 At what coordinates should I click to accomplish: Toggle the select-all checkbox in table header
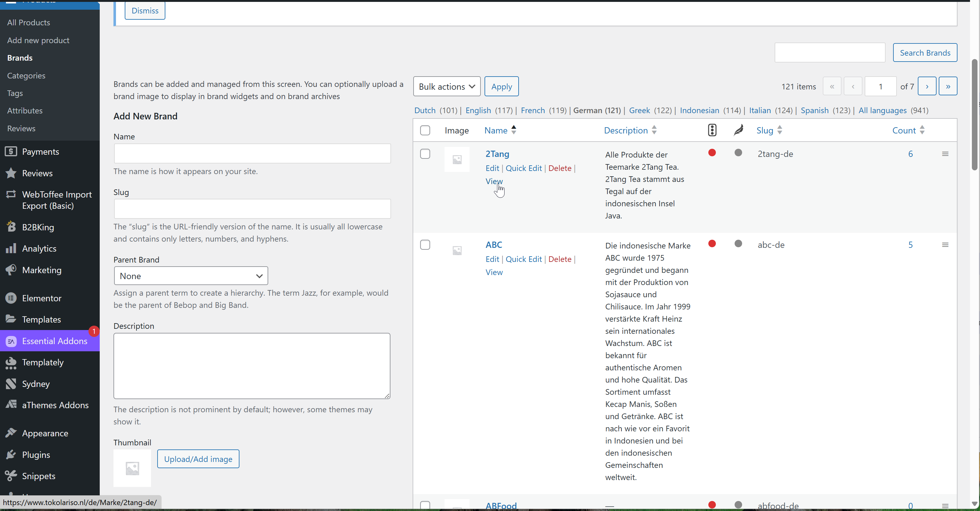pyautogui.click(x=425, y=130)
